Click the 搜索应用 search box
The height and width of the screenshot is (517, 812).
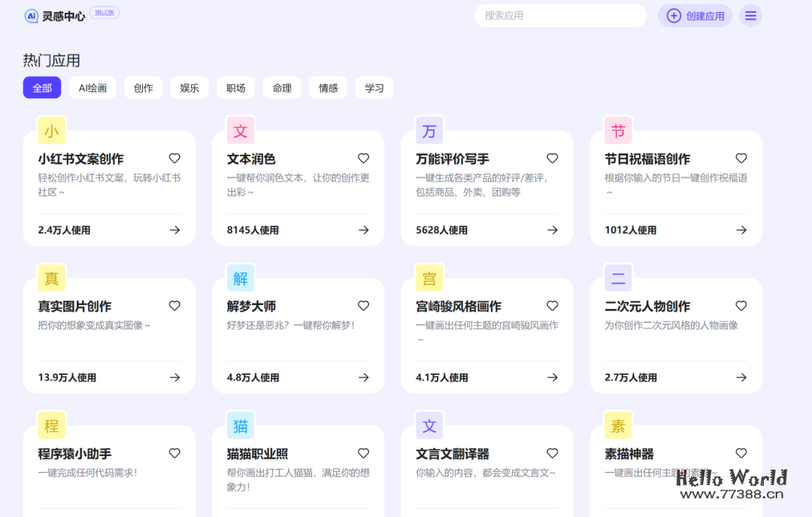pos(560,15)
